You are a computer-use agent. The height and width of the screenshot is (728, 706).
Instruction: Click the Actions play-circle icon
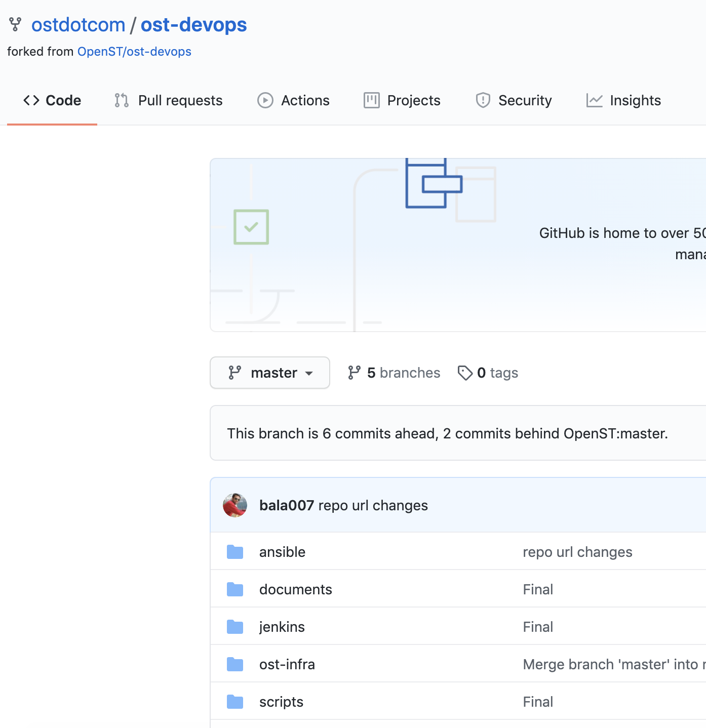(x=265, y=100)
